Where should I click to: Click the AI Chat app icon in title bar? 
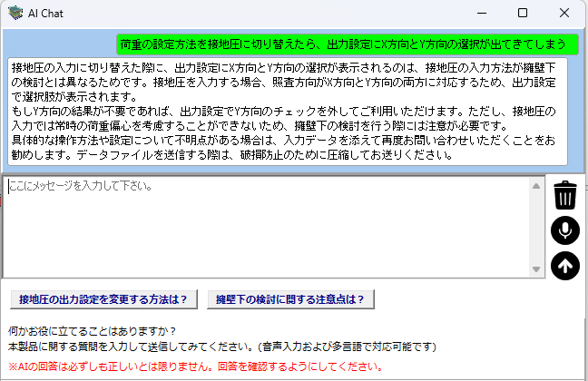[x=15, y=13]
